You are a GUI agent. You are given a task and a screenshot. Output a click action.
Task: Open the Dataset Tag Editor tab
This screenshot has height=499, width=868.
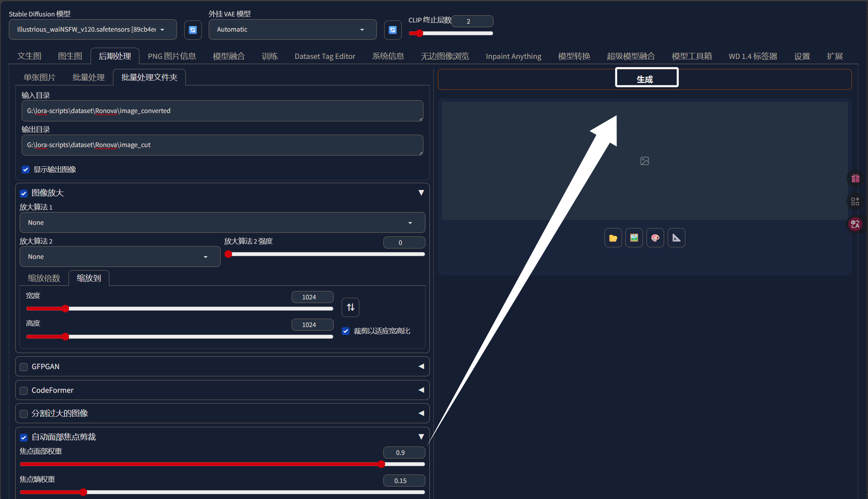(x=325, y=56)
